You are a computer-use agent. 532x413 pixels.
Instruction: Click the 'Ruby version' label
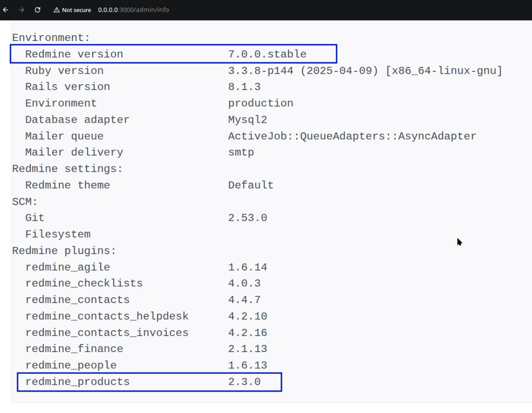click(64, 71)
